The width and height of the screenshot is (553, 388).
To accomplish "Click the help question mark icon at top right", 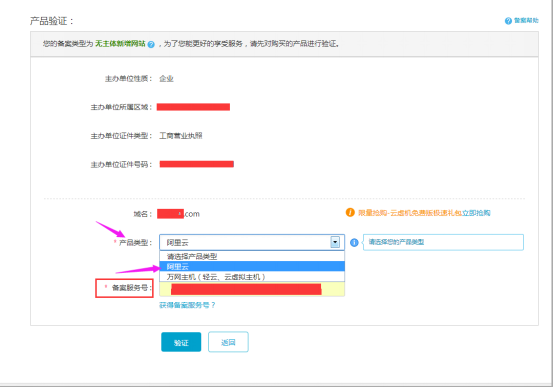I will pos(508,21).
